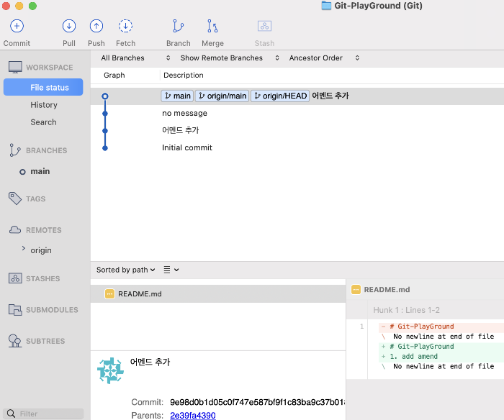This screenshot has height=420, width=504.
Task: Click the Fetch toolbar icon
Action: 125,27
